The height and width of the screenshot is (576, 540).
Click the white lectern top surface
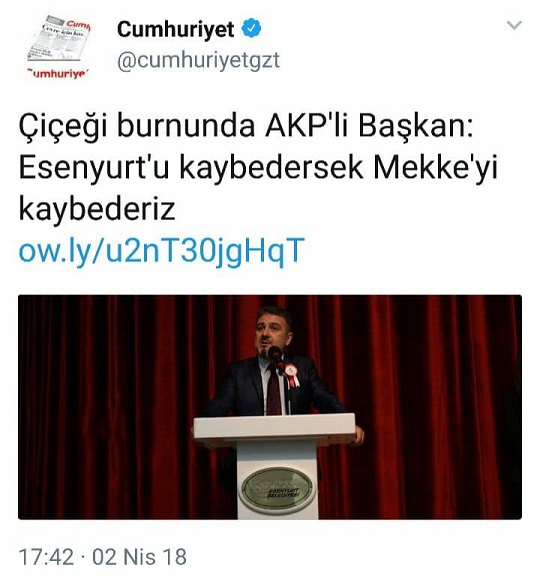tap(274, 425)
